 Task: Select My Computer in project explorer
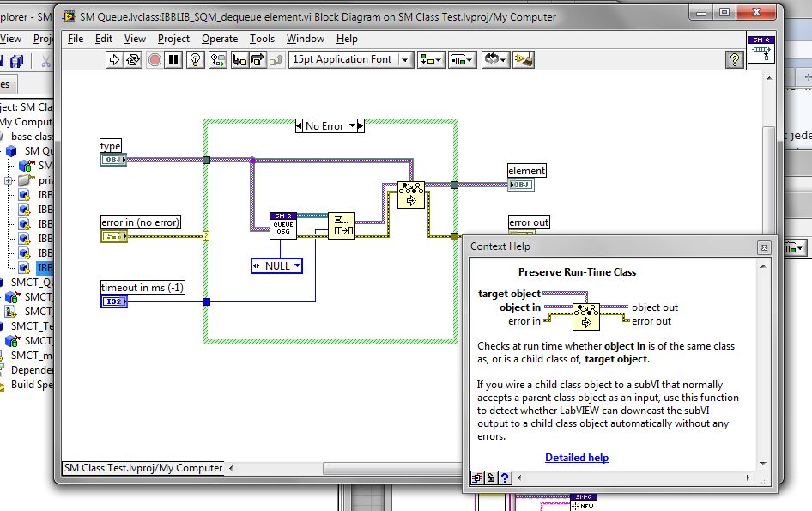tap(26, 122)
